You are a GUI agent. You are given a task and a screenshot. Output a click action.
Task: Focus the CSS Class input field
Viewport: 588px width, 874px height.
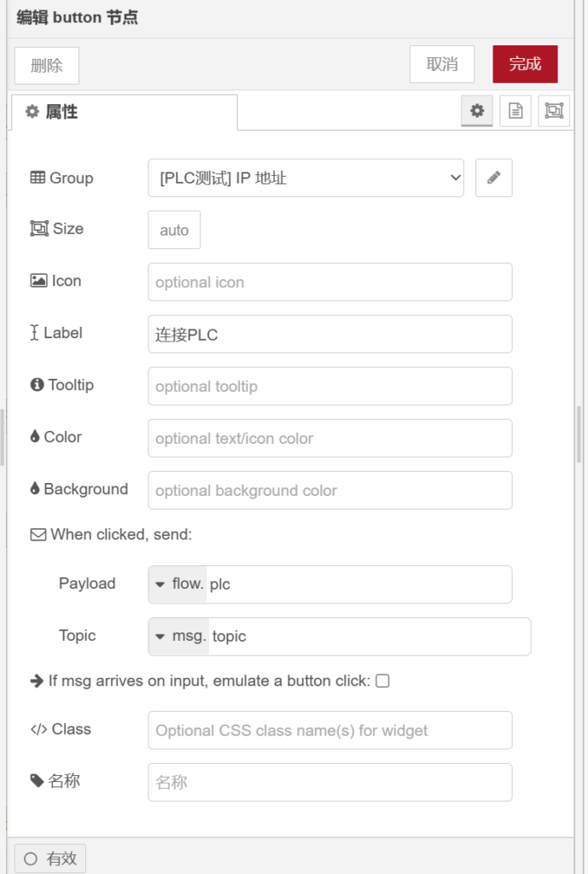[x=329, y=730]
